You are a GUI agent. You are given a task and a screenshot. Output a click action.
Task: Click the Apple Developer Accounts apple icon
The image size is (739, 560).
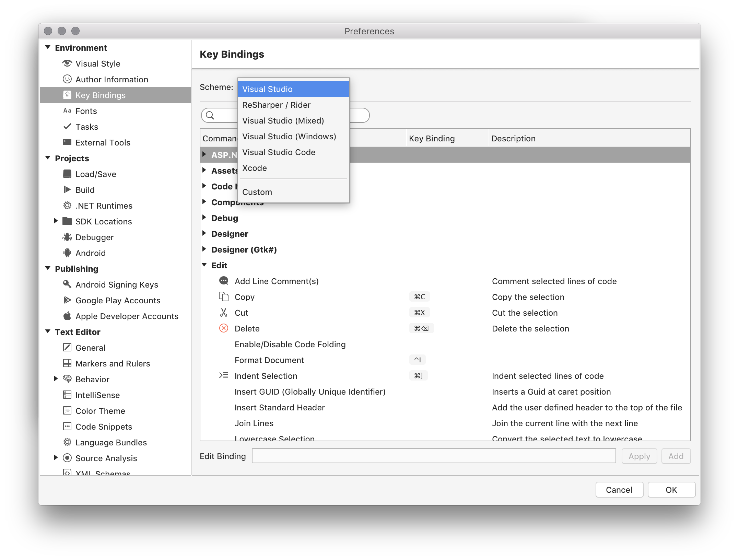67,316
